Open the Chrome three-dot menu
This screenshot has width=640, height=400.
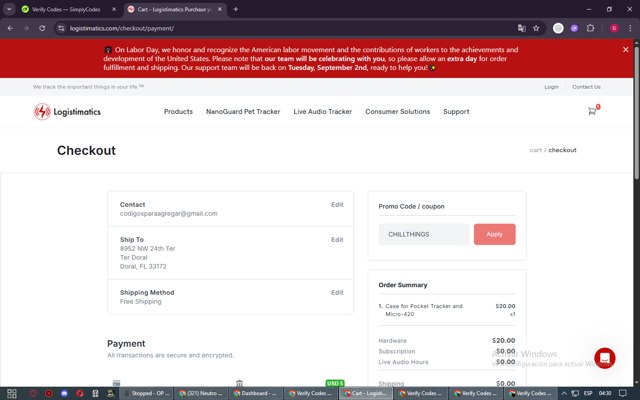click(630, 28)
